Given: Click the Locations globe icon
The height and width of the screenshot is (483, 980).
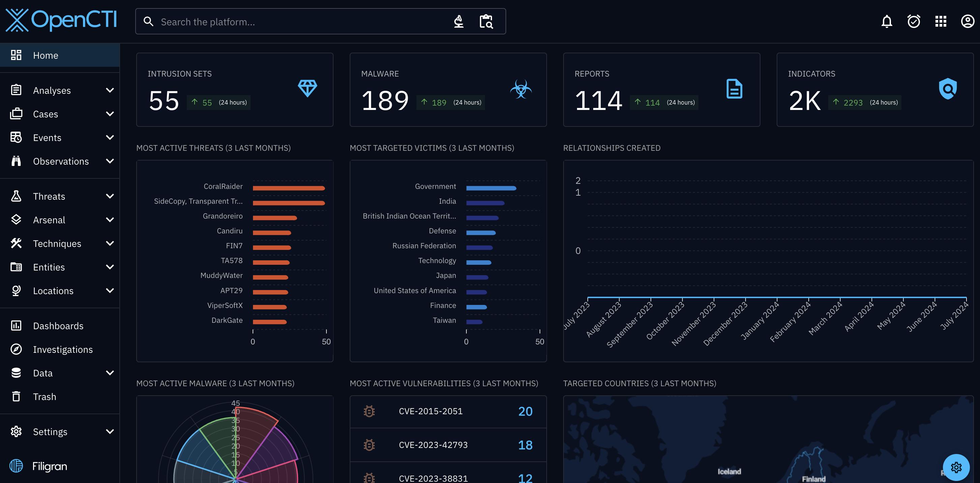Looking at the screenshot, I should point(16,290).
